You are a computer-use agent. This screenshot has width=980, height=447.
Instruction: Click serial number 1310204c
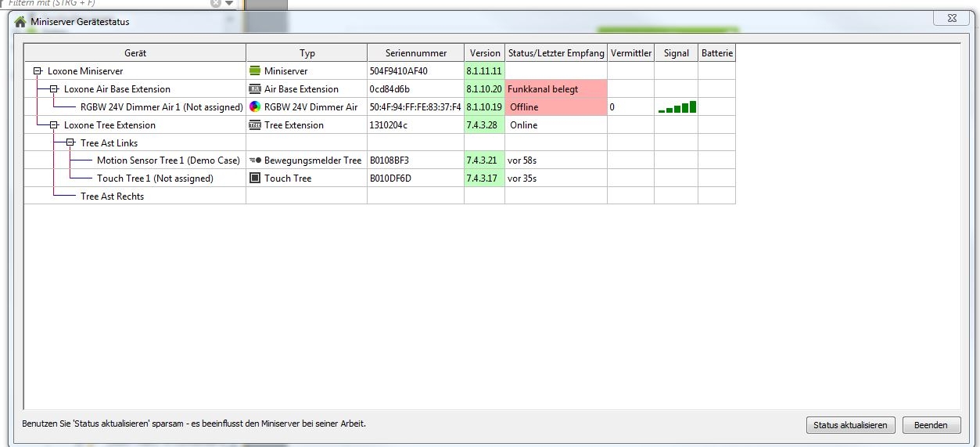point(389,125)
